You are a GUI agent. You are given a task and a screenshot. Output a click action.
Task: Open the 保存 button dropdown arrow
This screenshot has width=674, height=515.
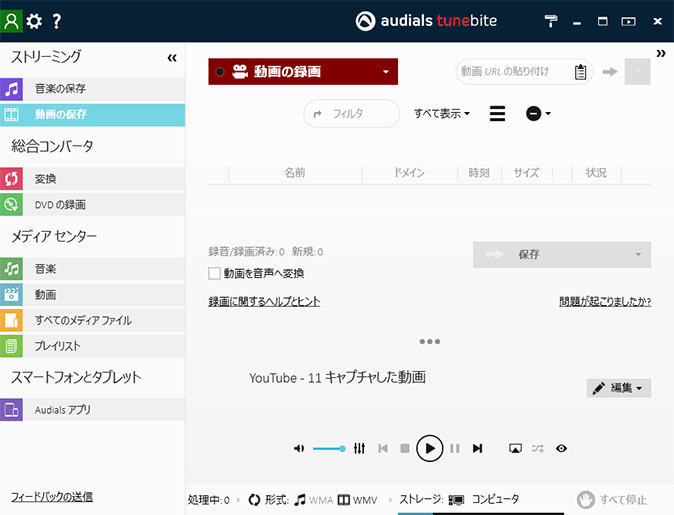pos(638,254)
